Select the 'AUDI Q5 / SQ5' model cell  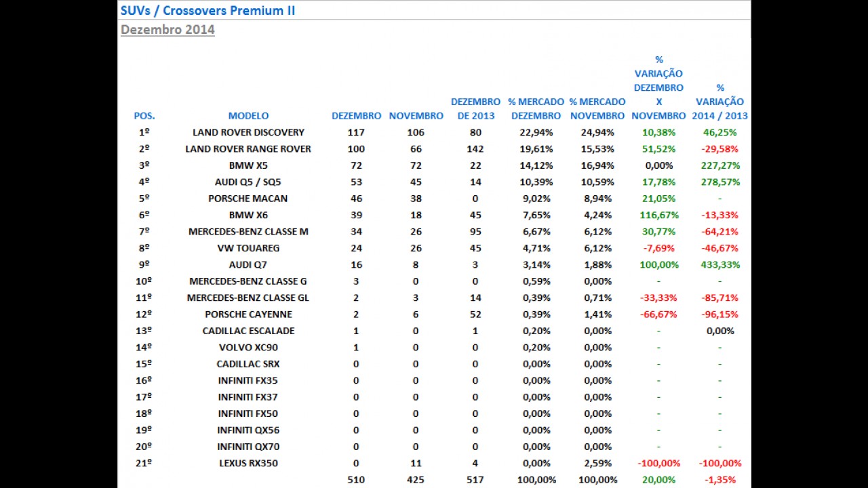tap(248, 182)
